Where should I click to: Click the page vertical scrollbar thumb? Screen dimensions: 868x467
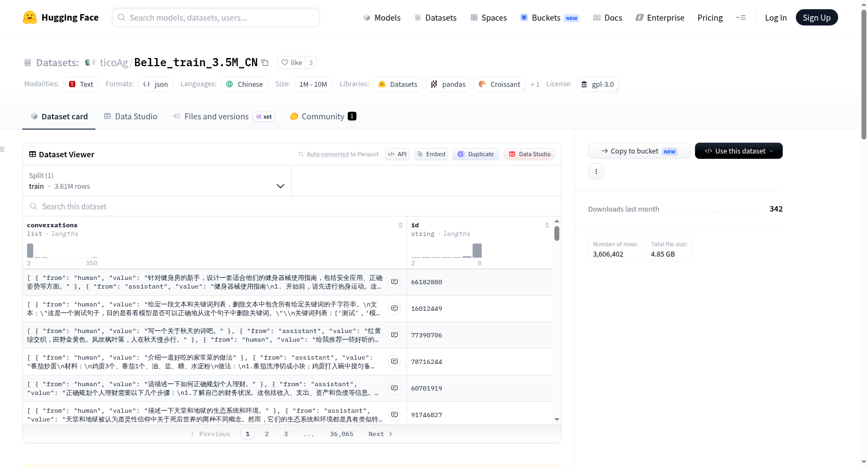click(x=864, y=74)
